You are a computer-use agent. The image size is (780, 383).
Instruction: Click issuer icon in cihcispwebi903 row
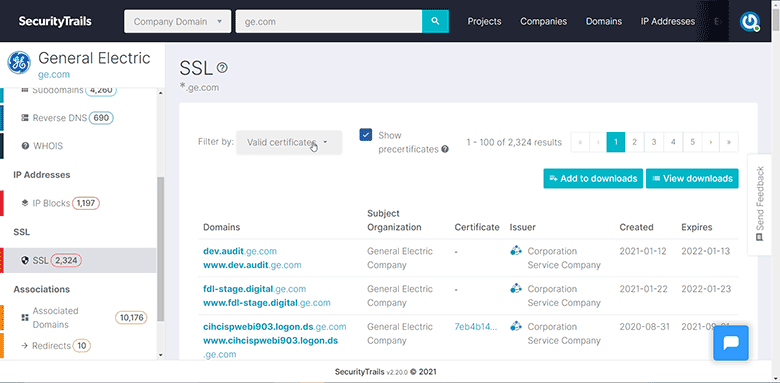(516, 326)
